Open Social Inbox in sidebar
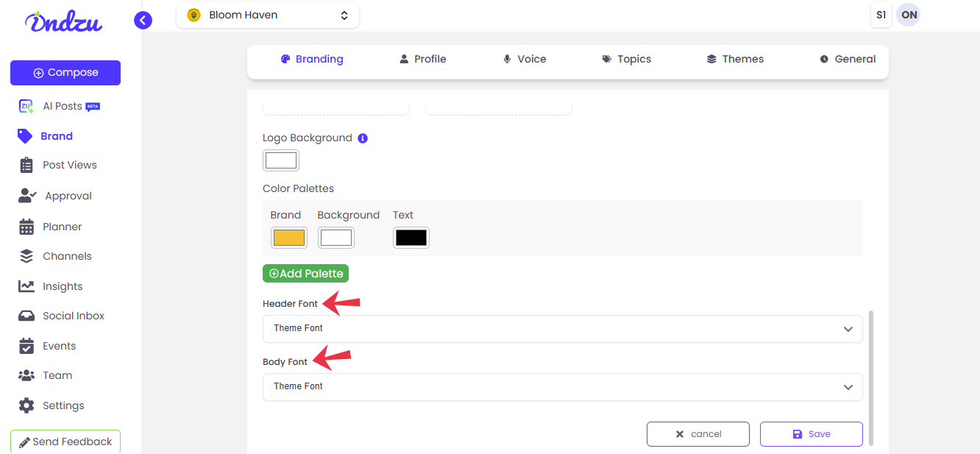This screenshot has width=980, height=454. click(73, 316)
